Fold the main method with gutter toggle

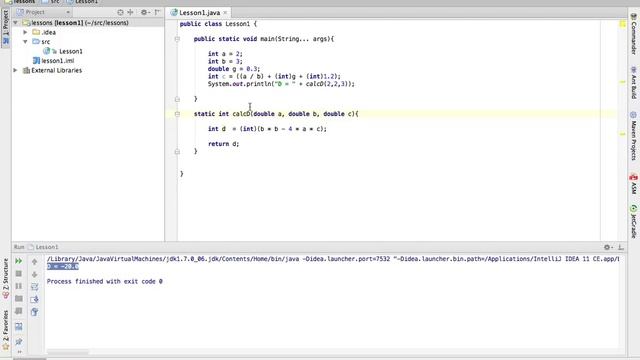coord(177,39)
